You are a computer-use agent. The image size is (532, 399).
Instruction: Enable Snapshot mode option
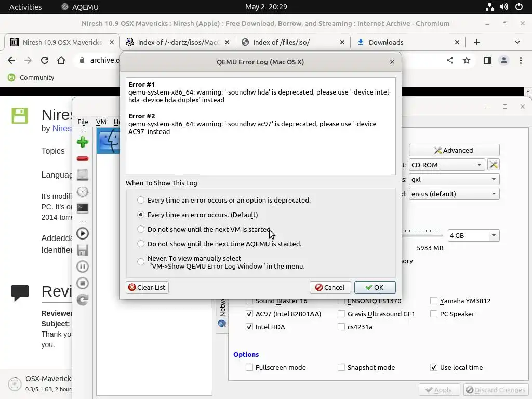(x=341, y=367)
